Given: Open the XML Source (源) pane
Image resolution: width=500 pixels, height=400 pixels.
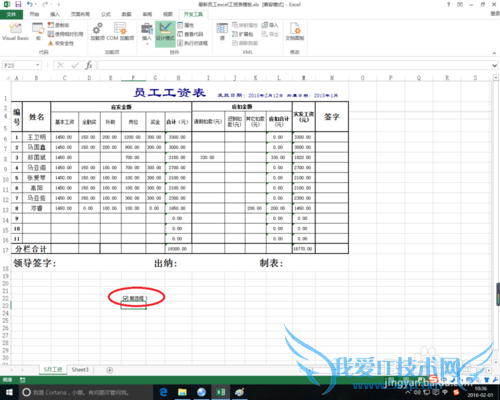Looking at the screenshot, I should 222,31.
